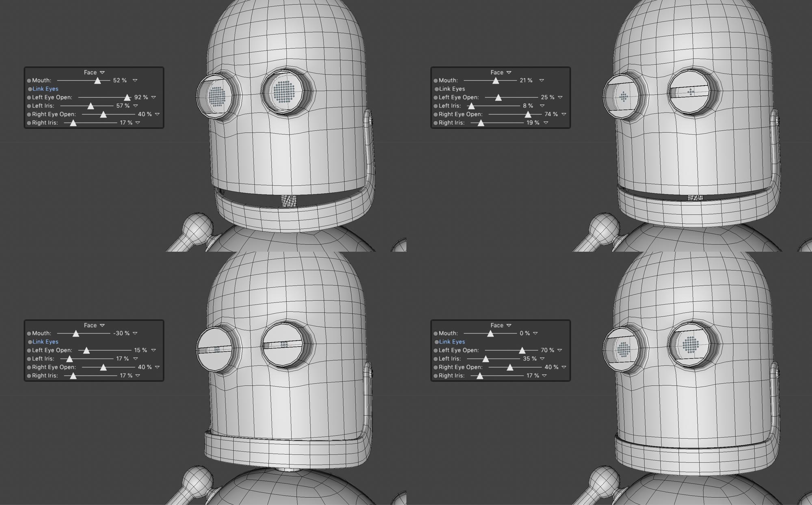Screen dimensions: 812x505
Task: Open the disclosure arrow next to Mouth 21%
Action: [541, 80]
